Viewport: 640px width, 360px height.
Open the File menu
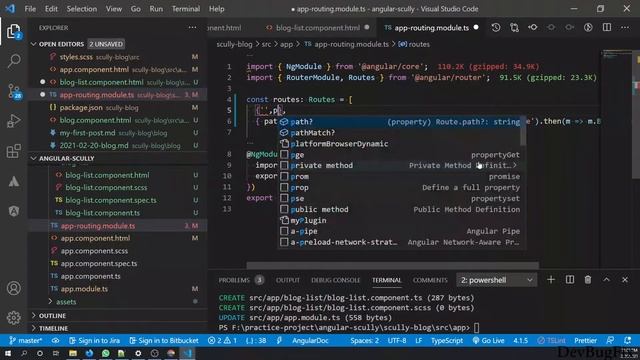[x=30, y=9]
